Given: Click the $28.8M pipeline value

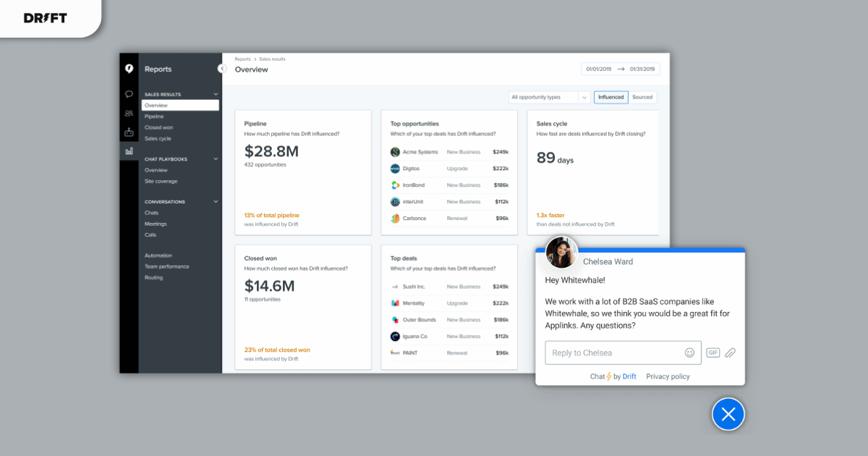Looking at the screenshot, I should [x=271, y=151].
